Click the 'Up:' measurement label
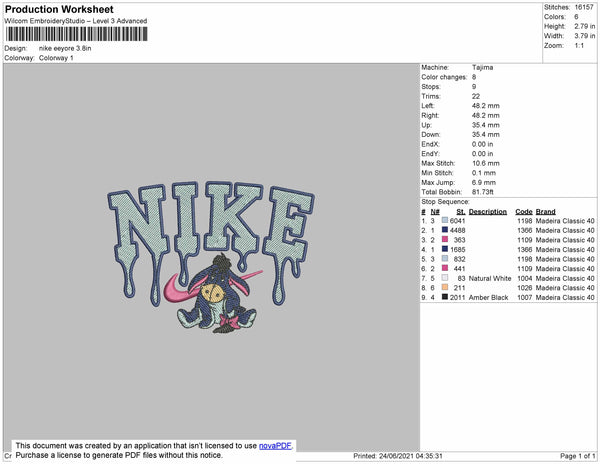Image resolution: width=600 pixels, height=464 pixels. [426, 125]
